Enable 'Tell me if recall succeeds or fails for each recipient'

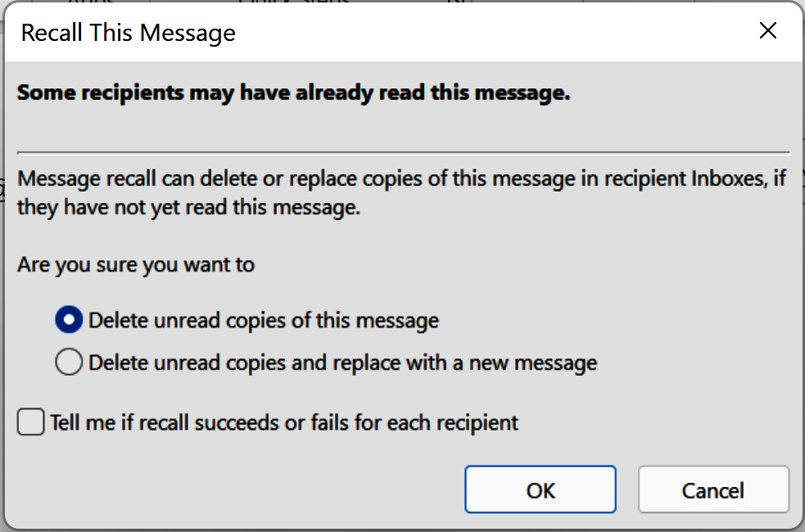tap(29, 422)
